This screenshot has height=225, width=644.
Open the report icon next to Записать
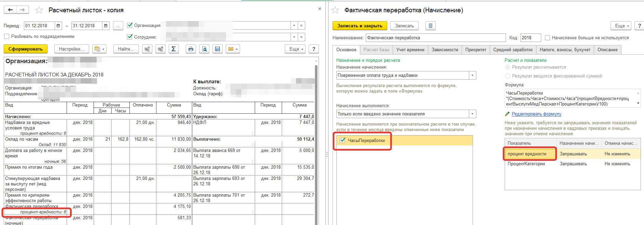point(431,26)
